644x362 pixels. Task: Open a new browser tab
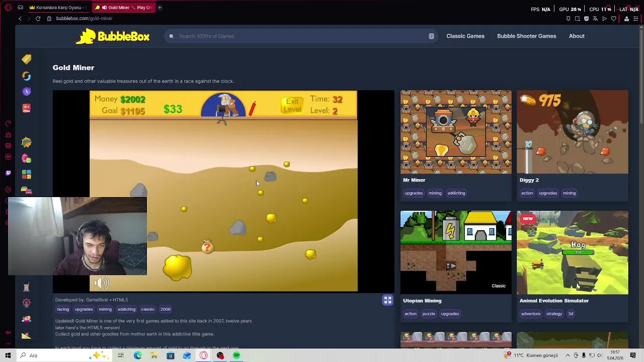pyautogui.click(x=159, y=8)
